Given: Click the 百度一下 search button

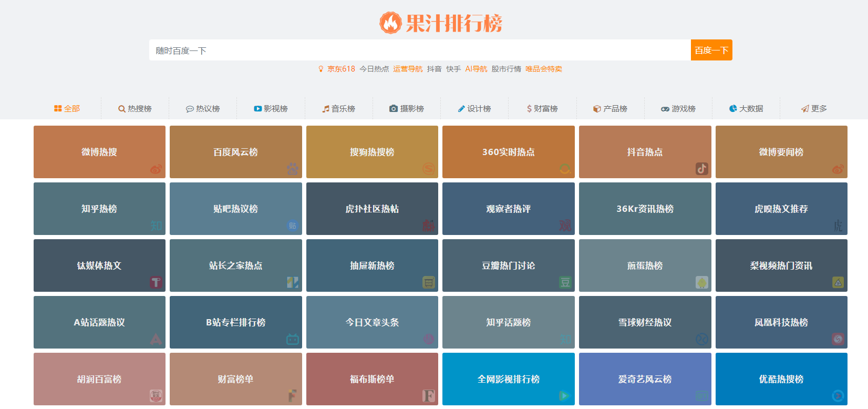Looking at the screenshot, I should 711,50.
